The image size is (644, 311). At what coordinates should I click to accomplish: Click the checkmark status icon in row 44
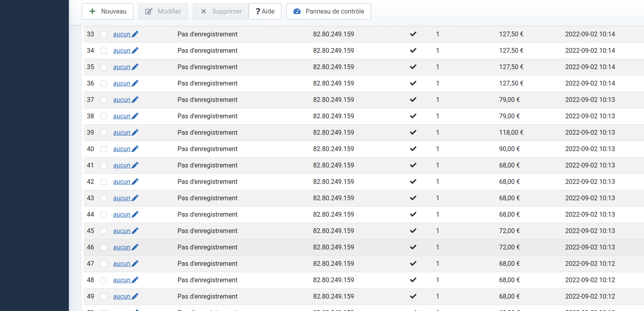[x=413, y=214]
